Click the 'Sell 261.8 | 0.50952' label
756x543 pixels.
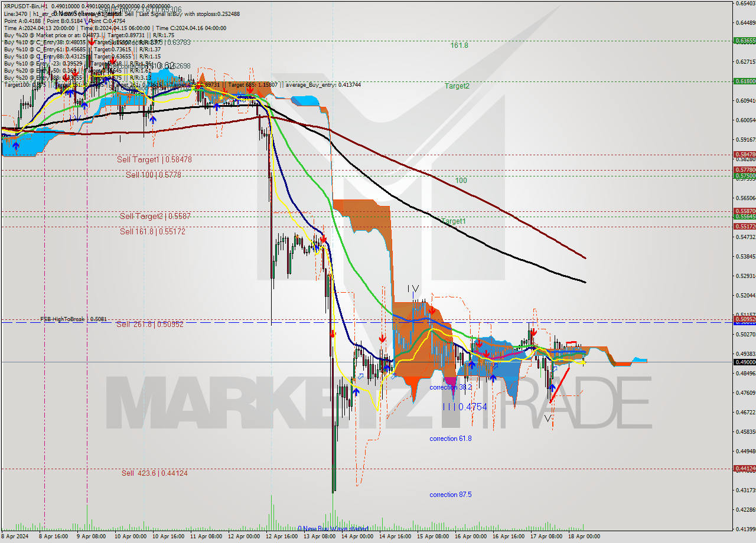149,324
